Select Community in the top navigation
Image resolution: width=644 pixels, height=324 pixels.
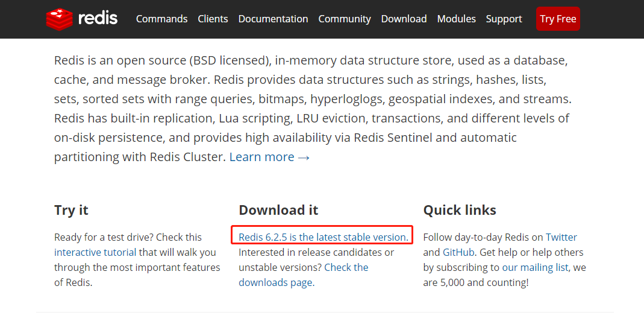pyautogui.click(x=345, y=19)
